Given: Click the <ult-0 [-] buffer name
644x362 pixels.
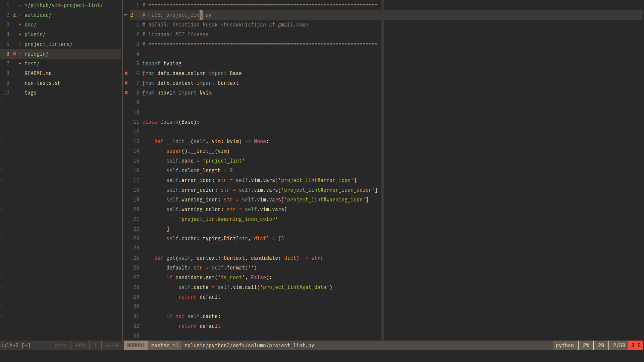Looking at the screenshot, I should tap(15, 346).
